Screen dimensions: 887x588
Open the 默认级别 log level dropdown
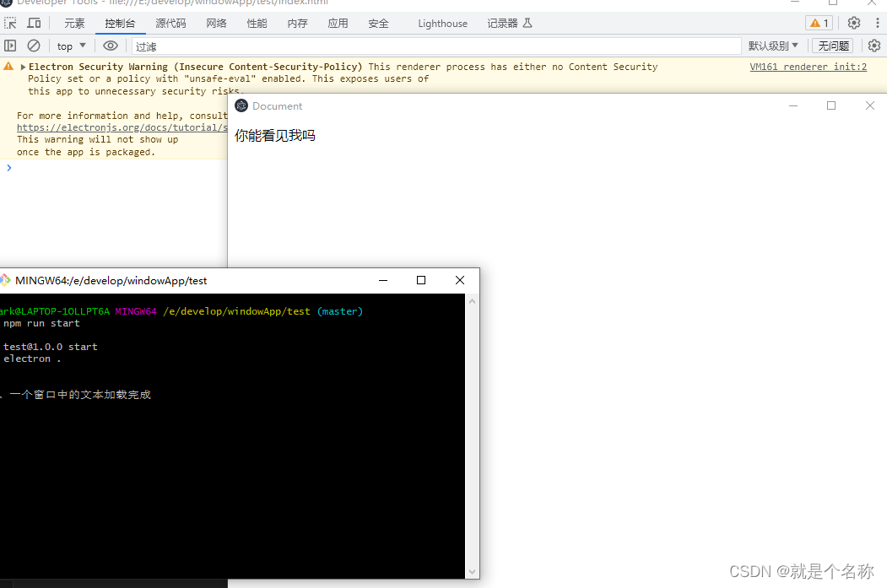point(773,46)
